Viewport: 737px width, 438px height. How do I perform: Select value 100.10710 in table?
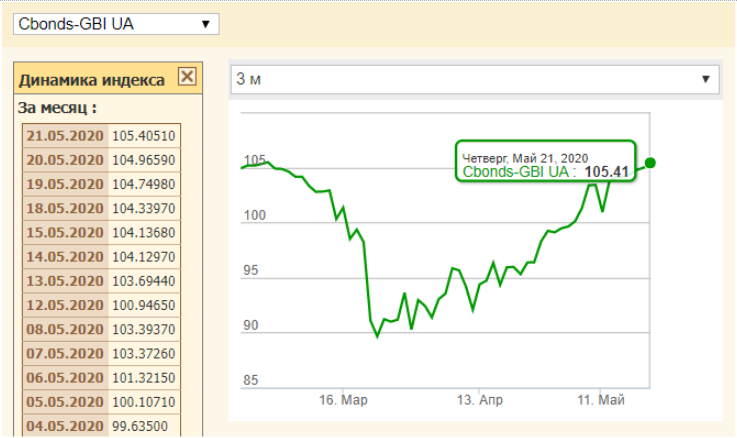coord(144,402)
